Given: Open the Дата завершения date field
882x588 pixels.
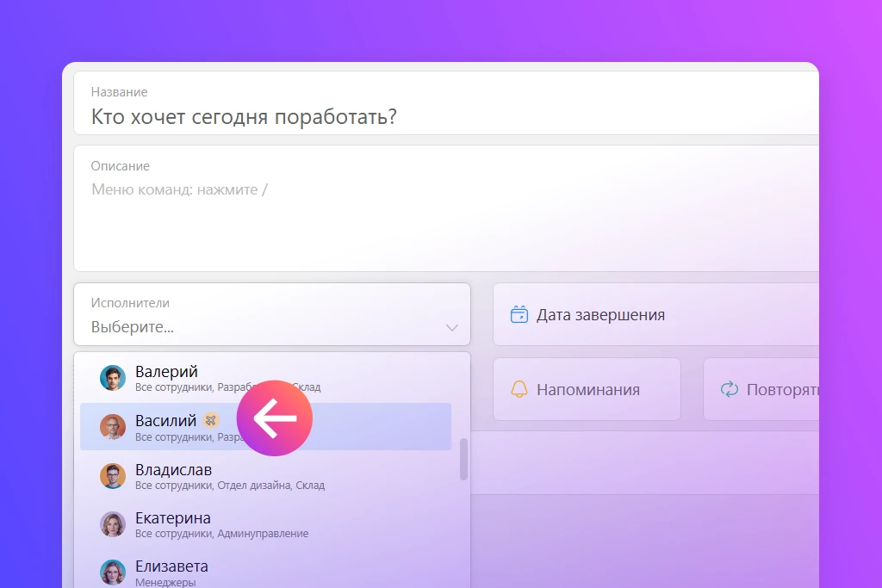Looking at the screenshot, I should [655, 315].
